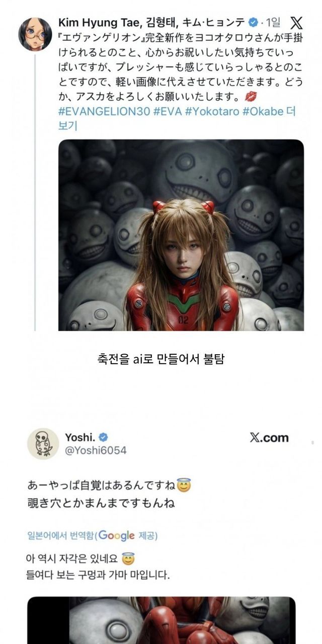Click the halo smiley emoji in the Japanese text
Viewport: 322px width, 644px height.
tap(185, 486)
